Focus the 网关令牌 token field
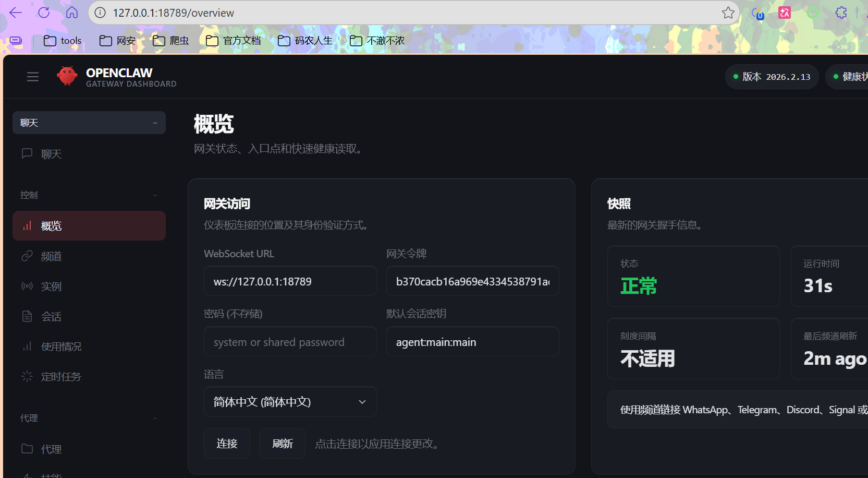The image size is (868, 478). [x=473, y=281]
